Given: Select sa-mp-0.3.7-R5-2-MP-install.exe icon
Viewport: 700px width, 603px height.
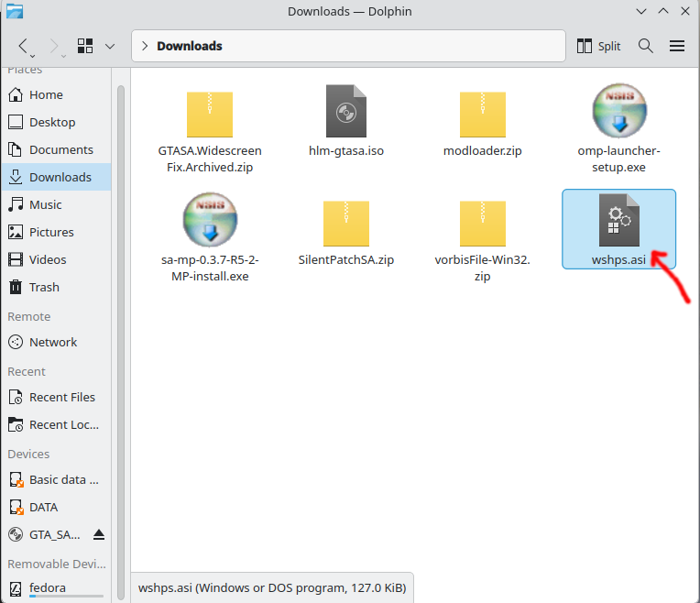Looking at the screenshot, I should click(210, 219).
